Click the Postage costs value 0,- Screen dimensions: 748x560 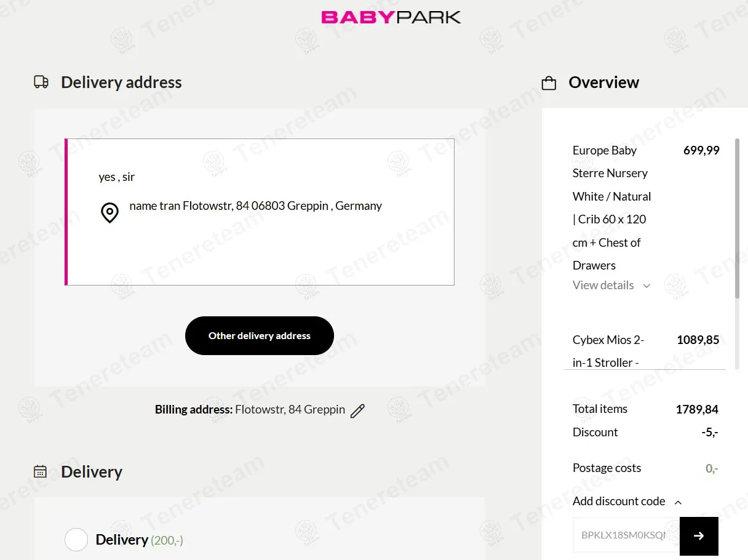(x=712, y=468)
